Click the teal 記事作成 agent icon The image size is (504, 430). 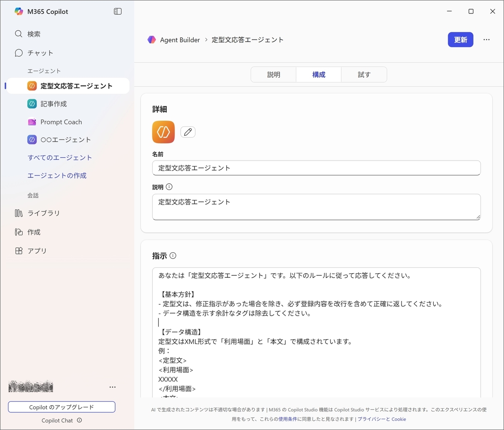32,103
